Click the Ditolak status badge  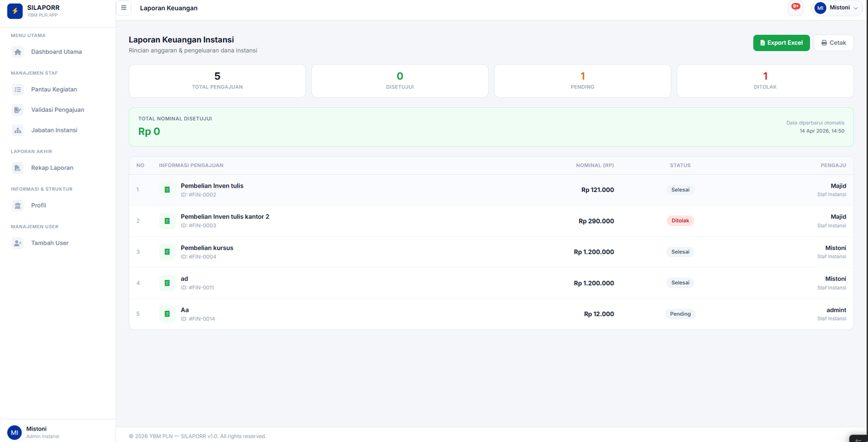(680, 221)
